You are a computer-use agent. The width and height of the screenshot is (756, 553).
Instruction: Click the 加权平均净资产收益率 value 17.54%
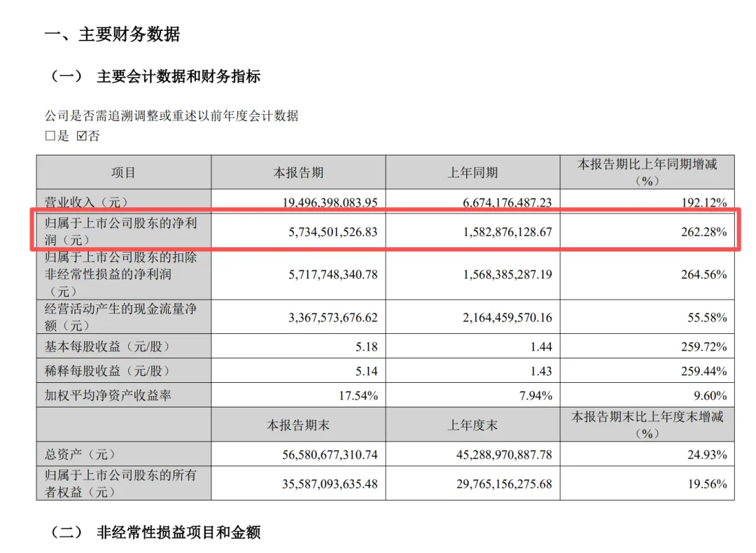coord(358,395)
